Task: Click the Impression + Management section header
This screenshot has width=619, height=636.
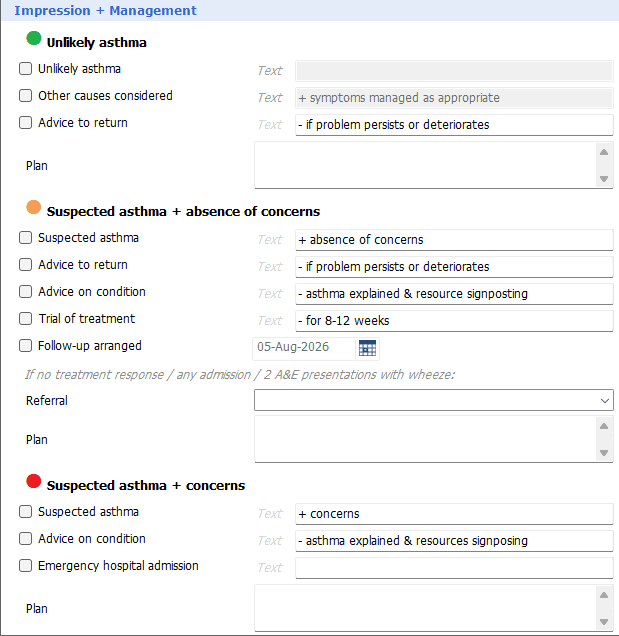Action: (x=105, y=11)
